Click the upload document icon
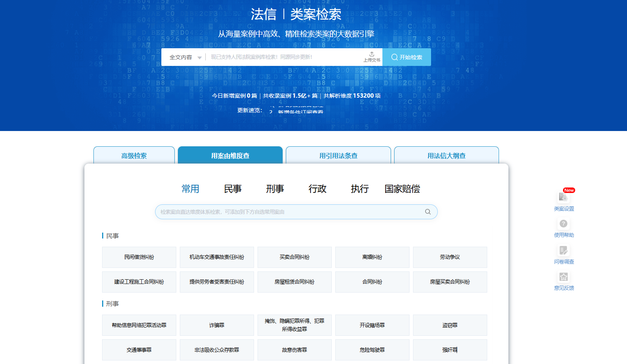Image resolution: width=627 pixels, height=364 pixels. click(372, 57)
